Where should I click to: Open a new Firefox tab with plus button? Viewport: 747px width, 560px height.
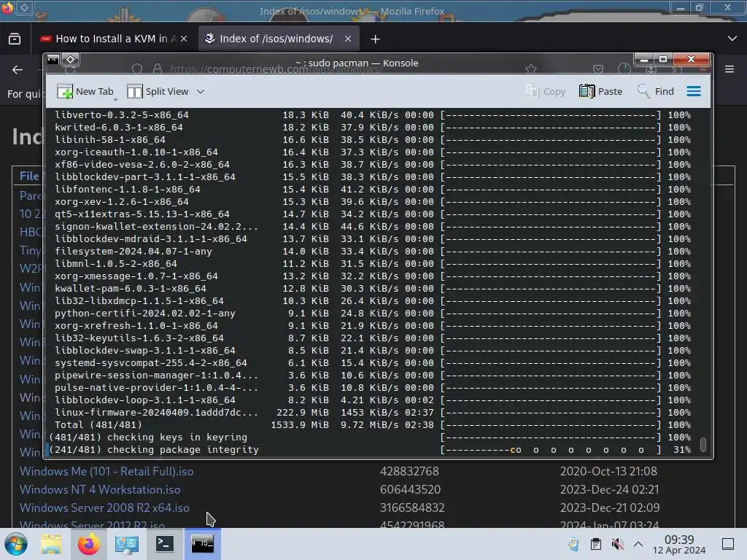point(376,39)
